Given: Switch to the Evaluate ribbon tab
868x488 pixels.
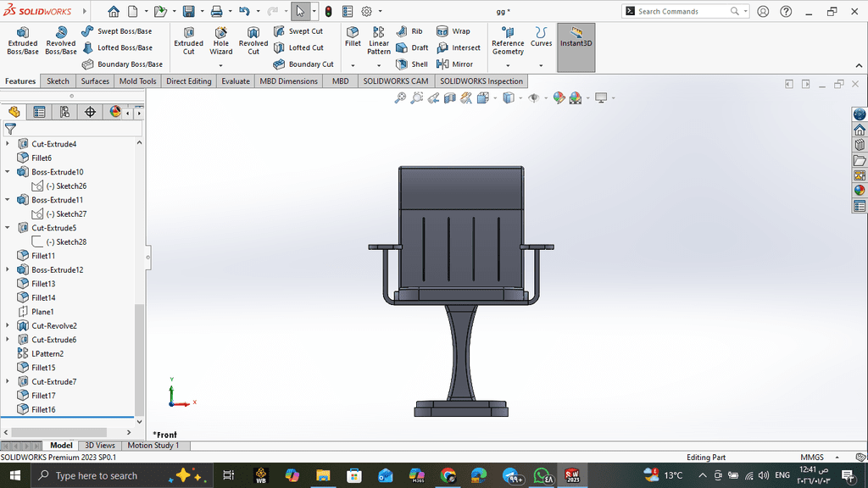Looking at the screenshot, I should point(235,81).
